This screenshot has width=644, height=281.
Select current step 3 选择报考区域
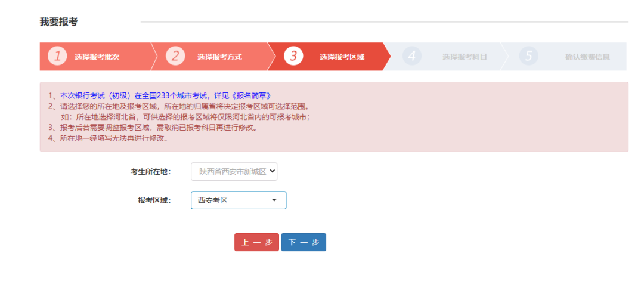coord(330,57)
